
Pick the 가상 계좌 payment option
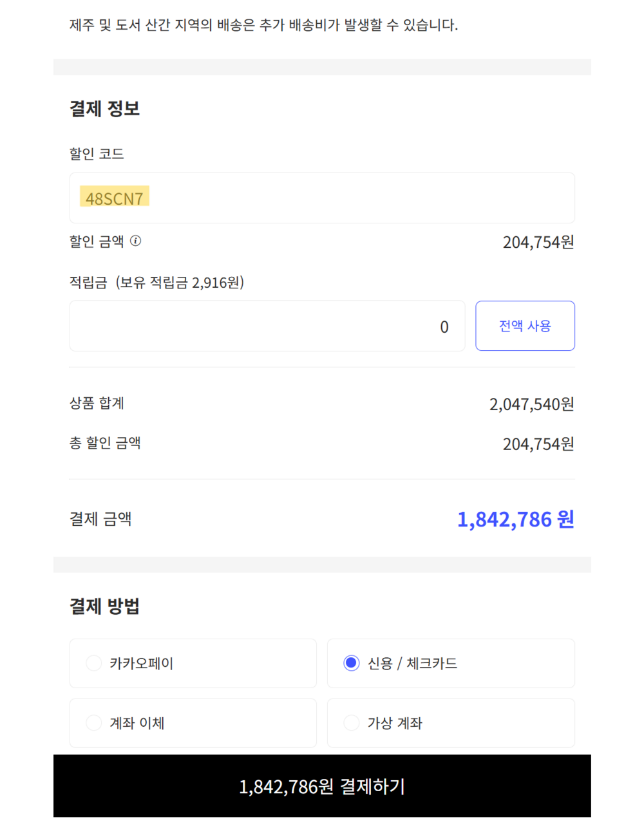point(450,723)
